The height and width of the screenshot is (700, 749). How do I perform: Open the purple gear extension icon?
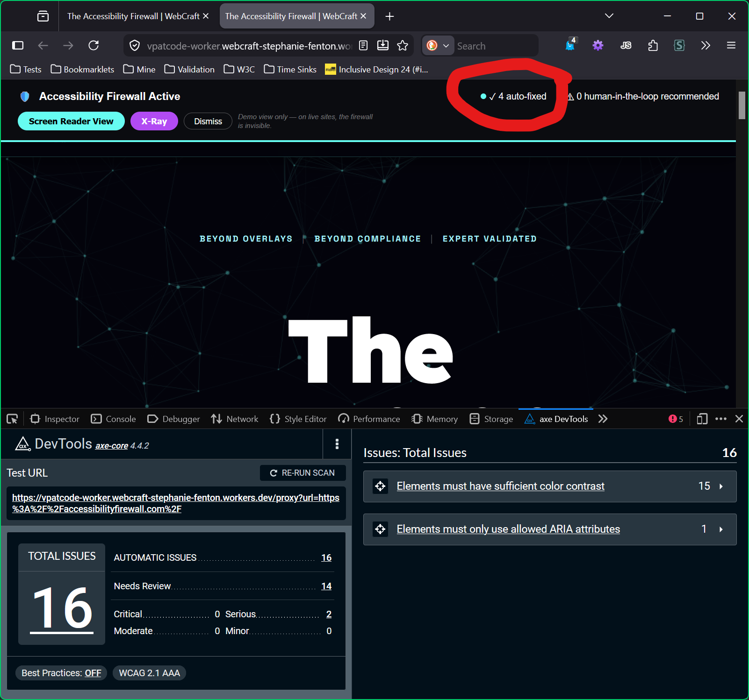[598, 45]
